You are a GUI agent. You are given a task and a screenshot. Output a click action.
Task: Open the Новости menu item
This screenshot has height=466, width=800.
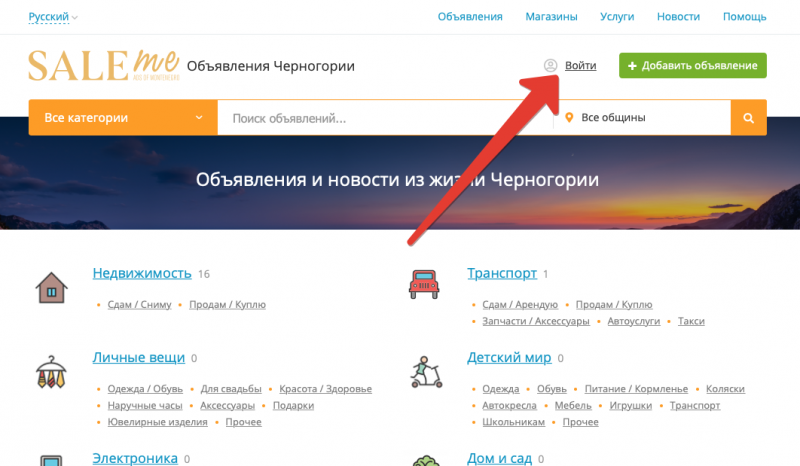678,17
